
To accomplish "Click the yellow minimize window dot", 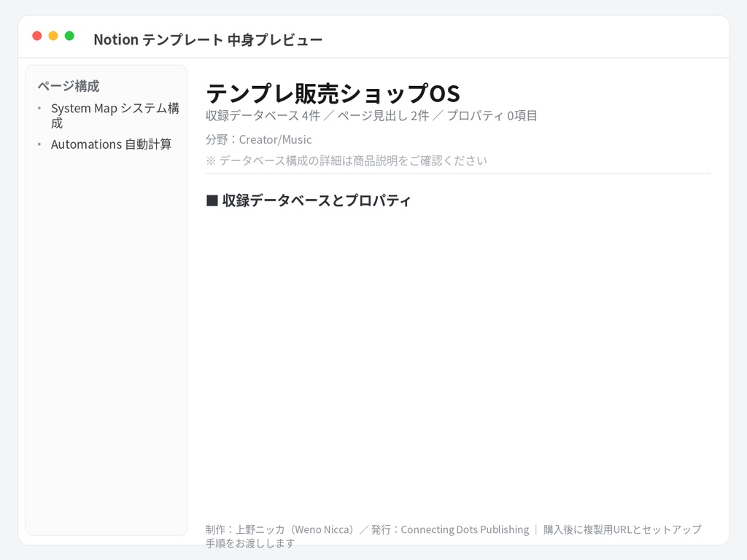I will click(x=53, y=36).
